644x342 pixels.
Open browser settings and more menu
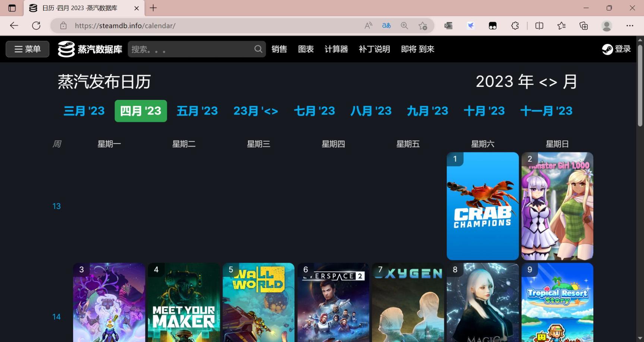tap(630, 26)
